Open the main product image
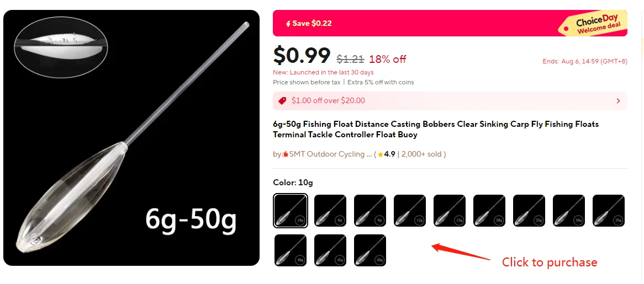The image size is (644, 284). click(x=131, y=138)
